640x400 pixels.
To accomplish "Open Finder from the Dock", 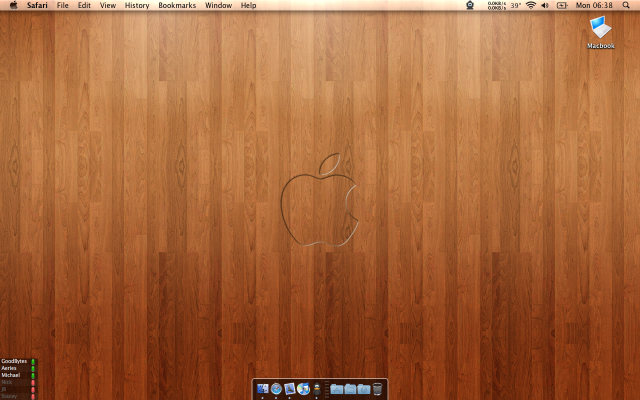I will click(x=262, y=389).
